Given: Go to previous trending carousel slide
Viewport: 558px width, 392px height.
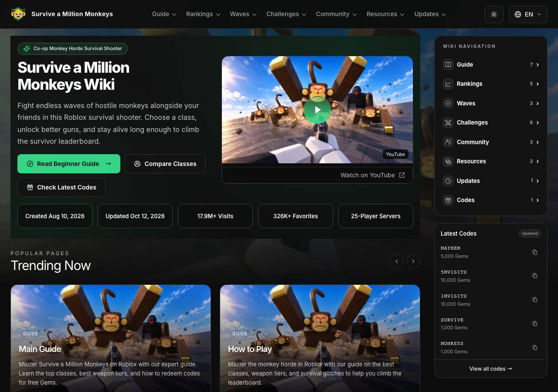Looking at the screenshot, I should click(397, 261).
